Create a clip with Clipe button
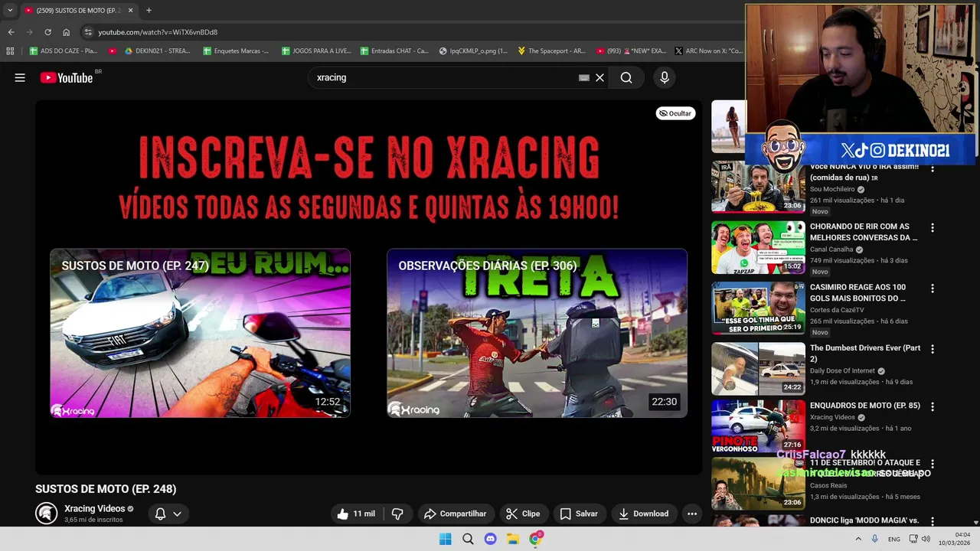The image size is (980, 551). click(524, 514)
